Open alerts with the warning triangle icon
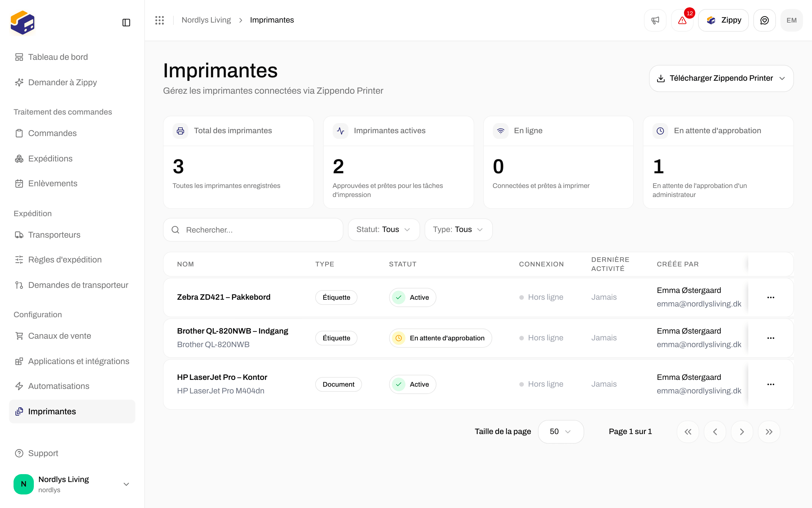The height and width of the screenshot is (508, 812). 682,20
